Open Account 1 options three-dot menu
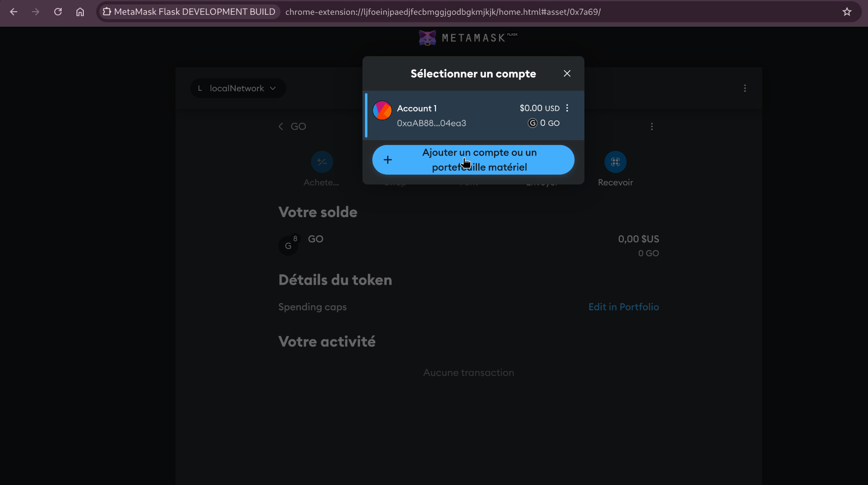868x485 pixels. [x=567, y=108]
